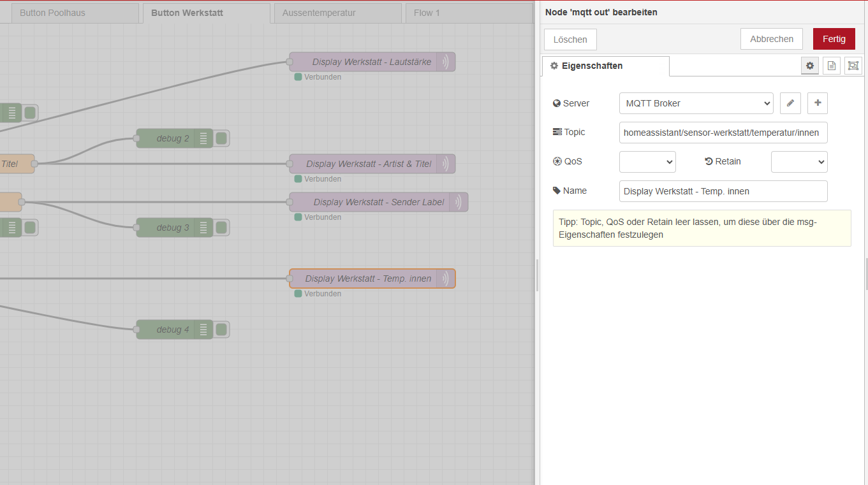Click the Tipp hint text box

(702, 228)
